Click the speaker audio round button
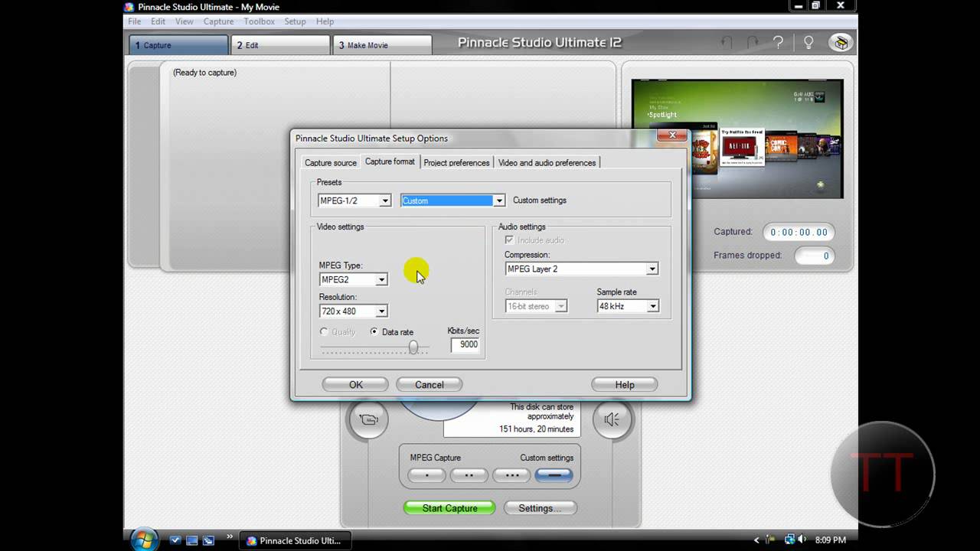980x551 pixels. 612,419
